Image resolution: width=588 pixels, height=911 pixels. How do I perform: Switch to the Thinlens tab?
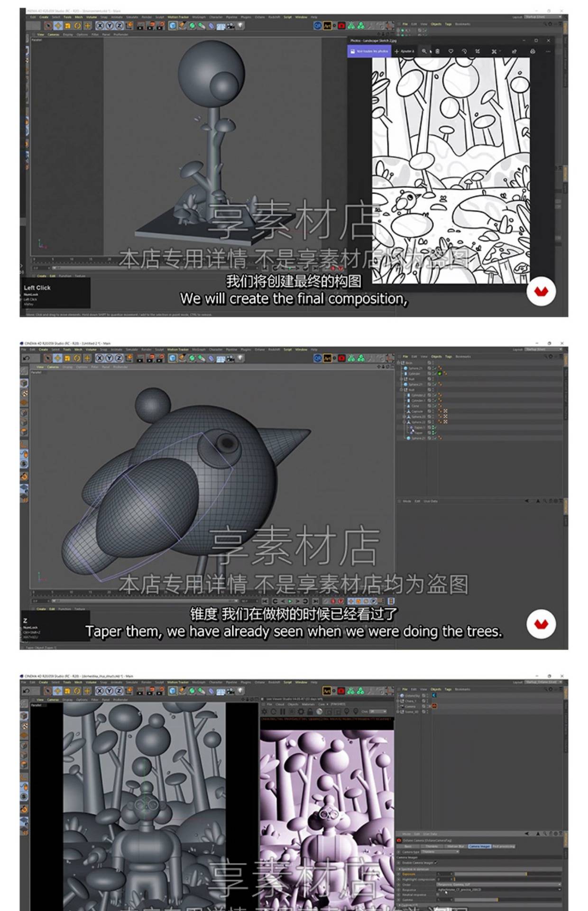pyautogui.click(x=432, y=846)
